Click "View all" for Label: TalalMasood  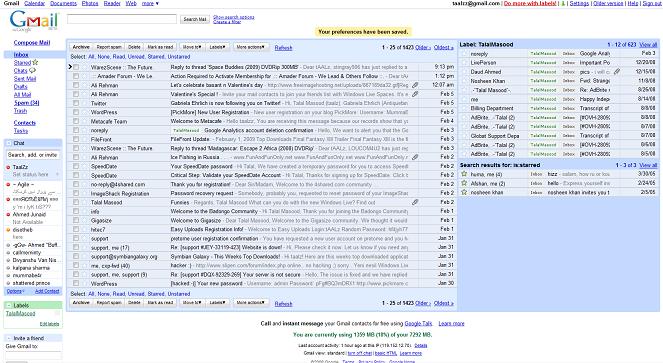pos(648,44)
